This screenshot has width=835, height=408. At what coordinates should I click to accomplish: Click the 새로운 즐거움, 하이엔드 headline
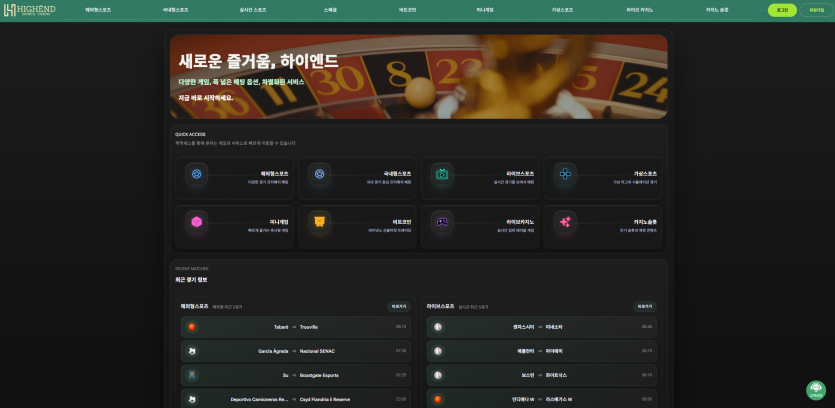258,61
